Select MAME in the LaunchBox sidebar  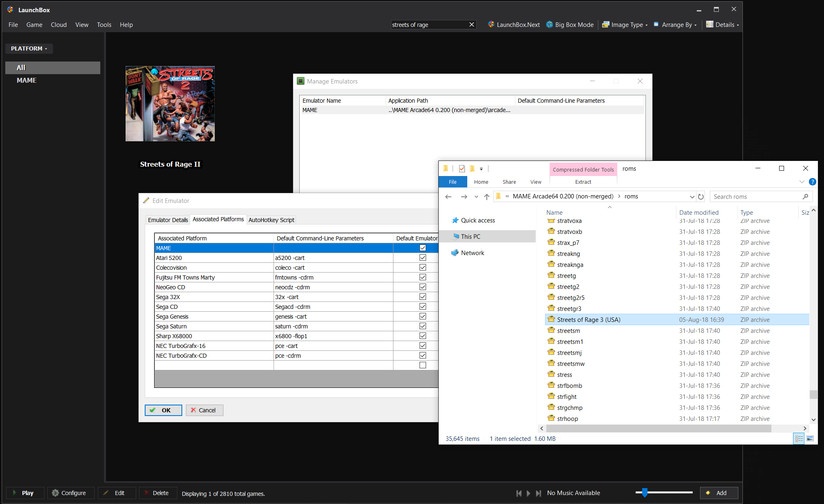tap(53, 80)
